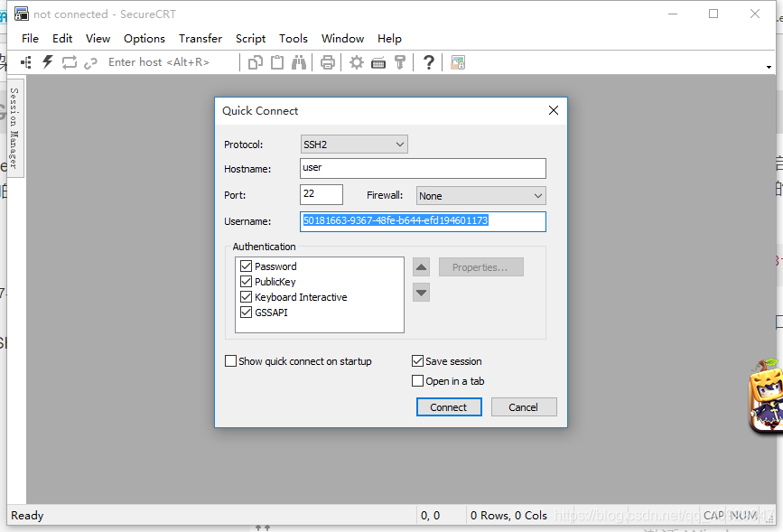783x532 pixels.
Task: Click the Print toolbar icon
Action: (328, 62)
